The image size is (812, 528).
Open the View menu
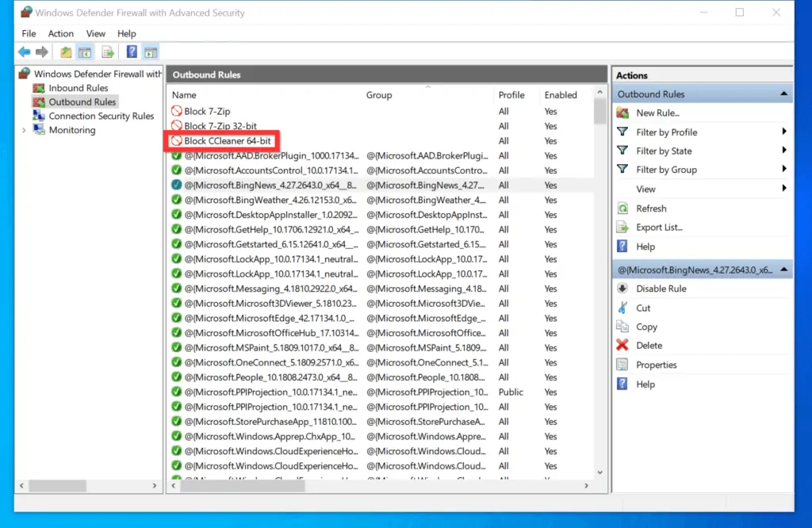pos(95,33)
